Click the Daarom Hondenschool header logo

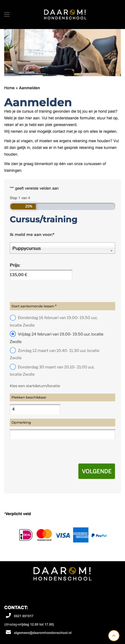(x=65, y=15)
